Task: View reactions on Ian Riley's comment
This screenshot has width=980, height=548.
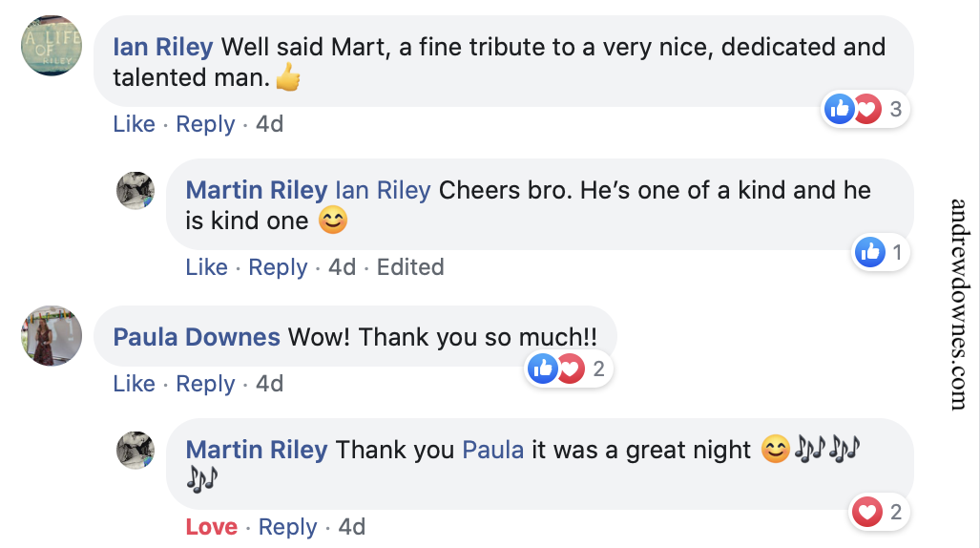Action: coord(864,110)
